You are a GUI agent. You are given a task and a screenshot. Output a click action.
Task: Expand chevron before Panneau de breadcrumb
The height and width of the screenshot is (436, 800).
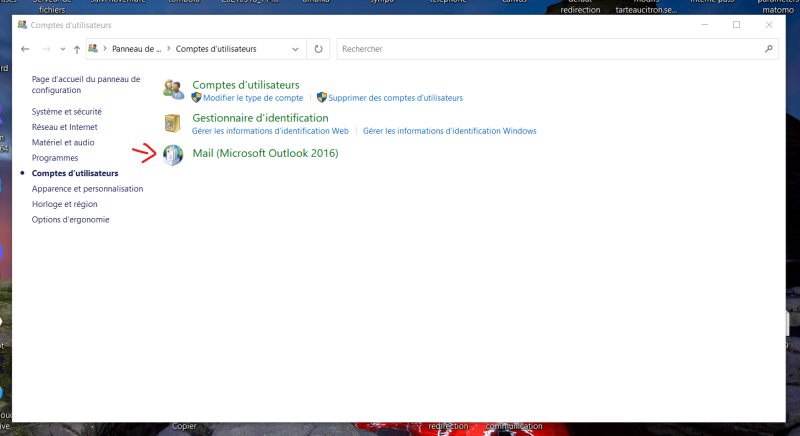pos(105,48)
